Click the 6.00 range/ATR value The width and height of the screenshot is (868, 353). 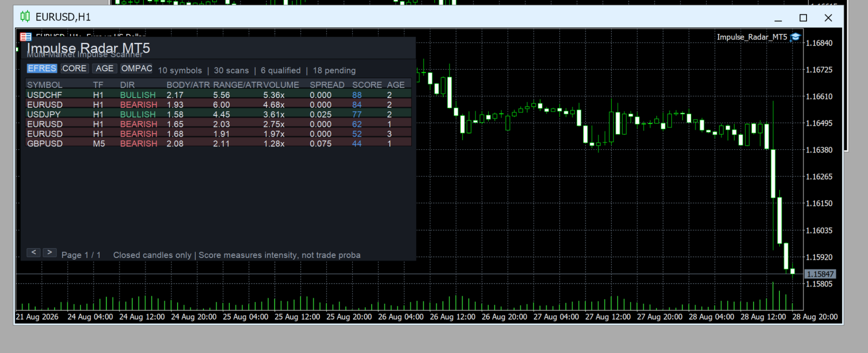tap(222, 105)
